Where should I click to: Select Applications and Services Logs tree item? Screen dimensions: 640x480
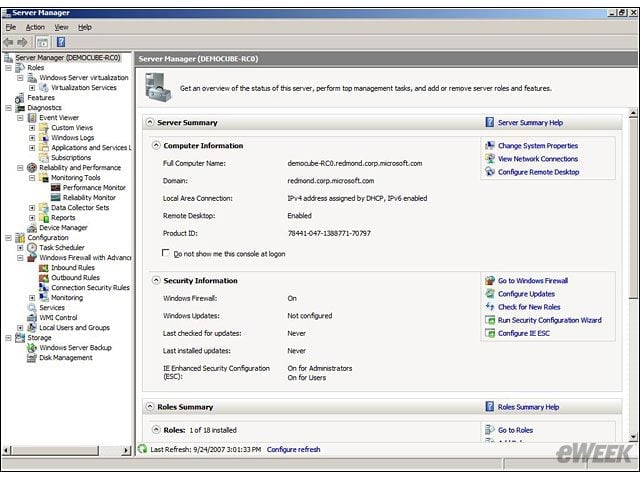[91, 148]
